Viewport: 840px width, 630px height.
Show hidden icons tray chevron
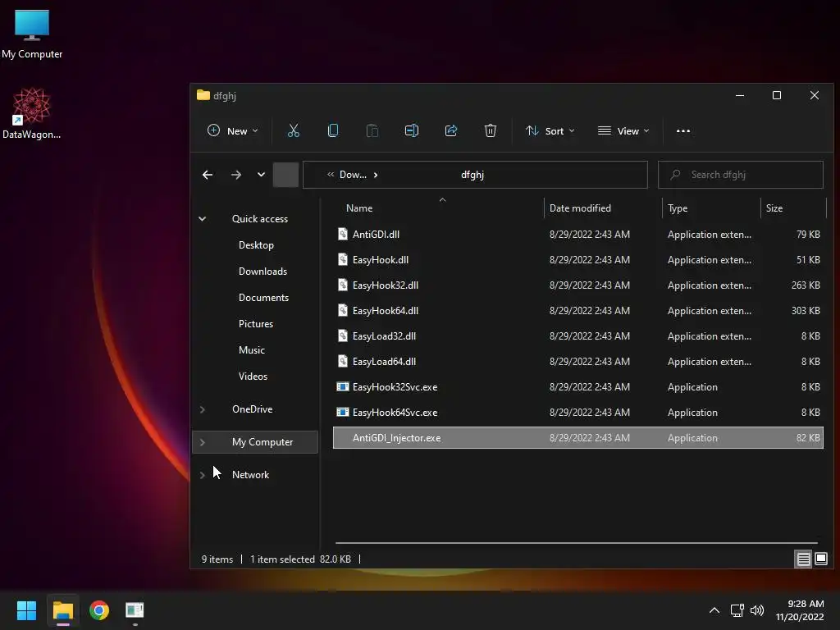click(714, 610)
